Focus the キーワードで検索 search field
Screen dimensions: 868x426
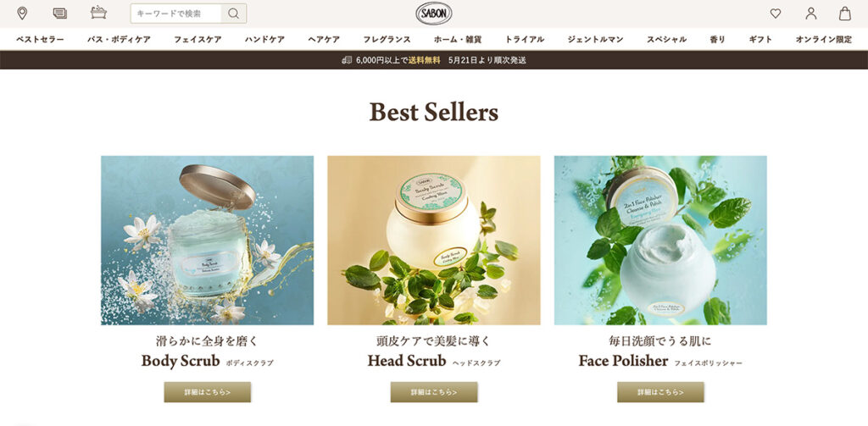(x=176, y=14)
